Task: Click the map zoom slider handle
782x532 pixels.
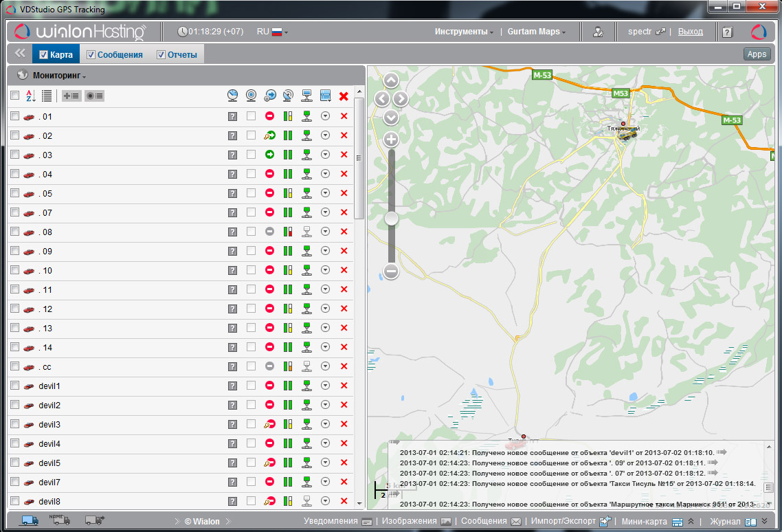Action: (x=391, y=218)
